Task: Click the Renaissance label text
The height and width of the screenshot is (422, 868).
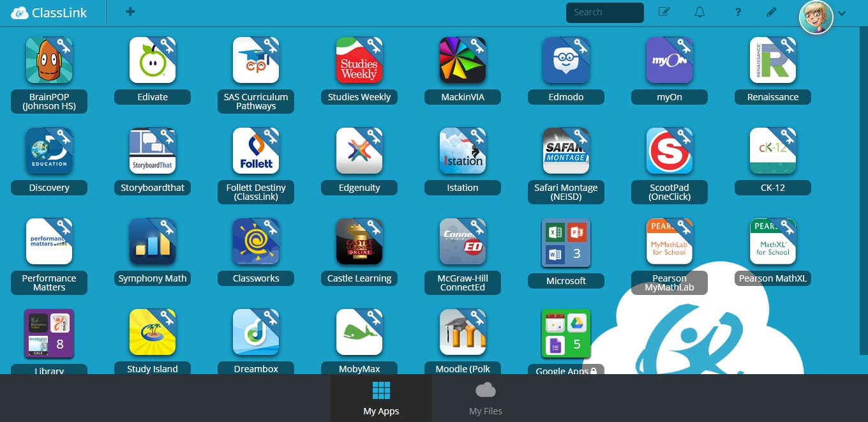Action: click(x=773, y=97)
